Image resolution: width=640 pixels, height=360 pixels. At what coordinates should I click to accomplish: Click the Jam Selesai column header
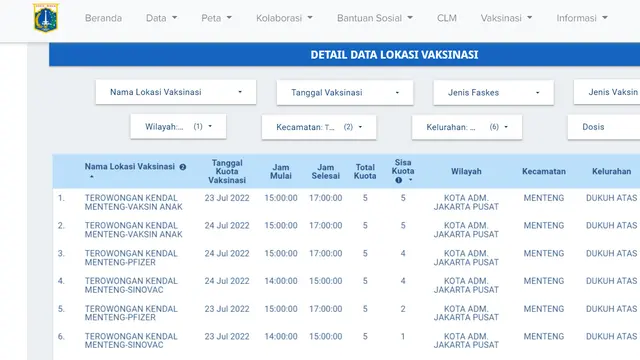tap(326, 171)
